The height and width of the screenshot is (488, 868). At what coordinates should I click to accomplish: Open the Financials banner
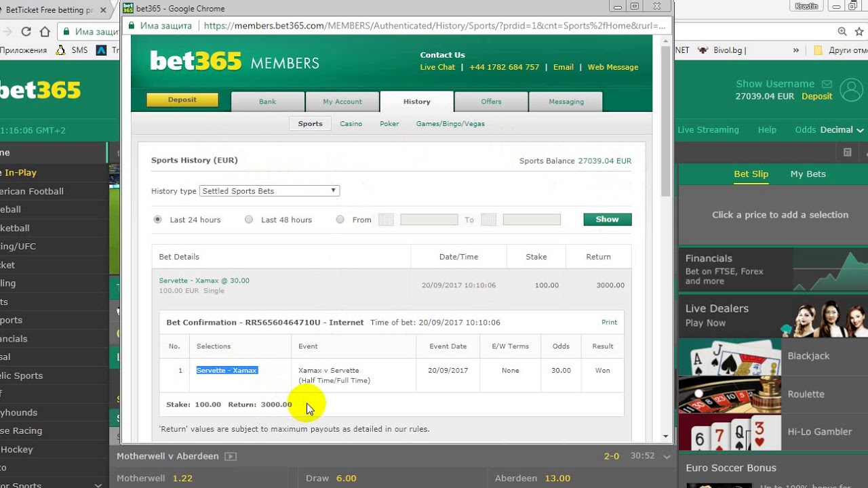773,269
